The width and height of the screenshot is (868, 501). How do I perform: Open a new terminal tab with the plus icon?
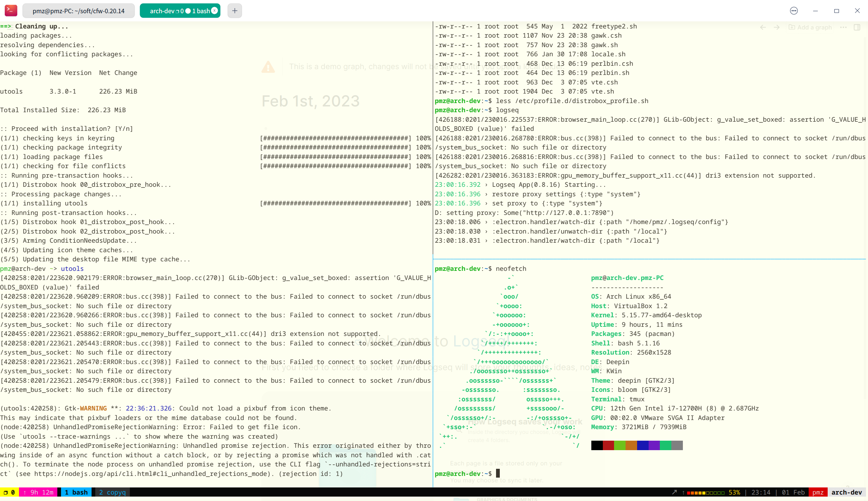pos(234,11)
